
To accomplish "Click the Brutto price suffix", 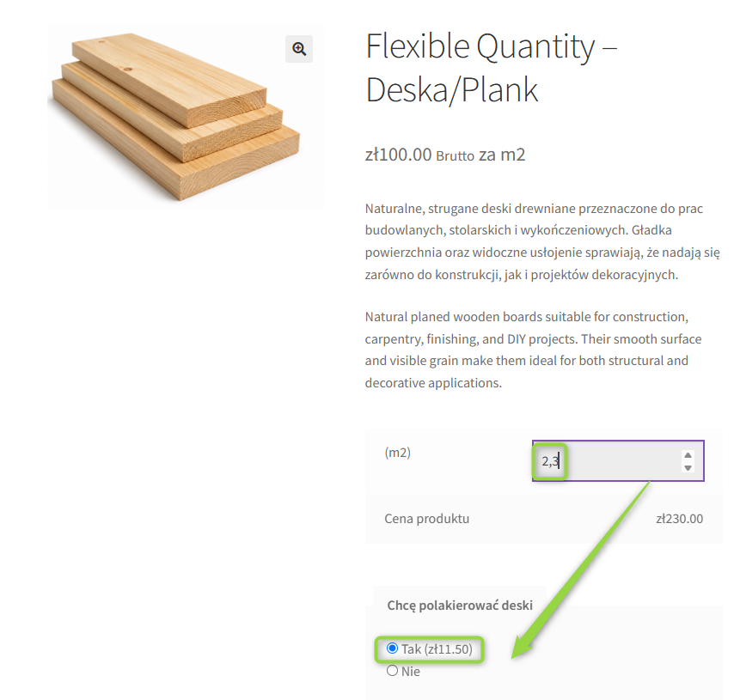I will pyautogui.click(x=455, y=155).
